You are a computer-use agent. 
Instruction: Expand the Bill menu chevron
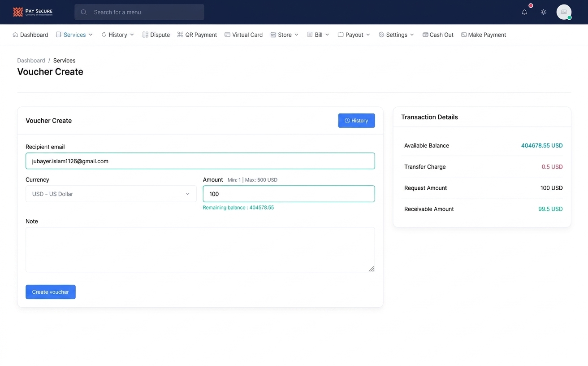coord(327,35)
